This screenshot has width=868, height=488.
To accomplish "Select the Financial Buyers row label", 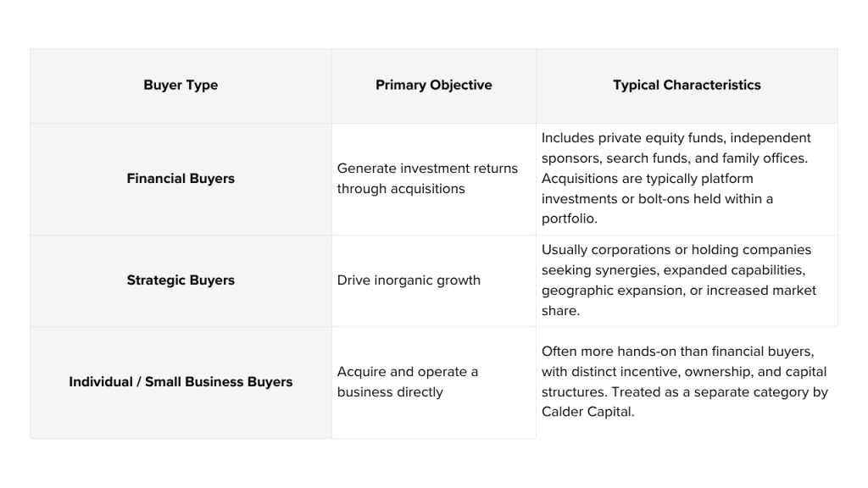I will 181,179.
